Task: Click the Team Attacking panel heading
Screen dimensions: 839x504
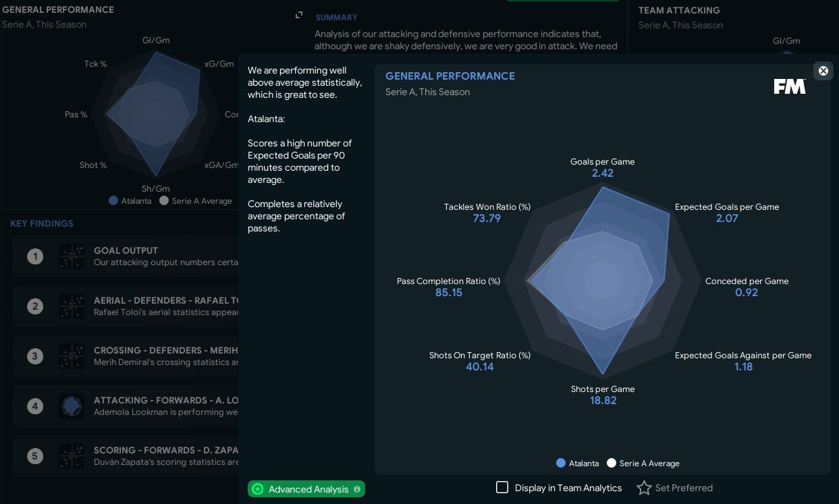Action: click(x=679, y=10)
